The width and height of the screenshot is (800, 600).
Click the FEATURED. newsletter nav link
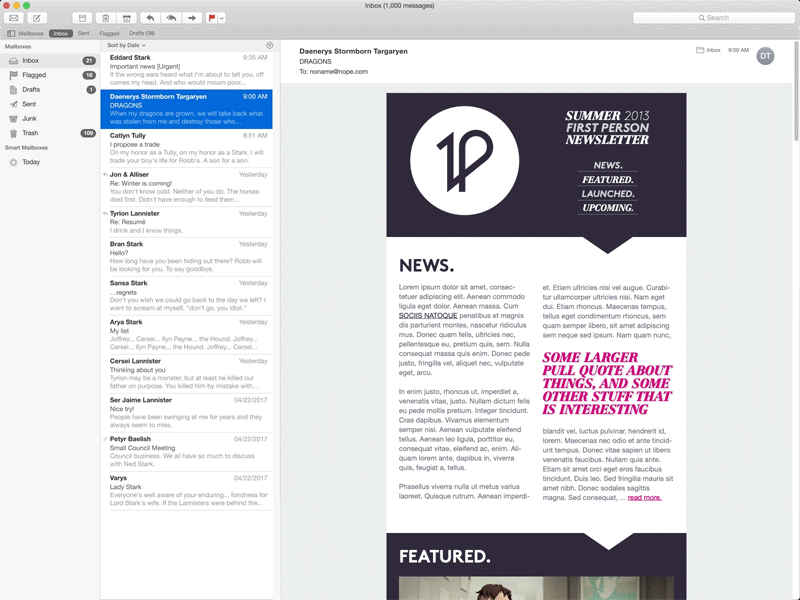coord(608,180)
